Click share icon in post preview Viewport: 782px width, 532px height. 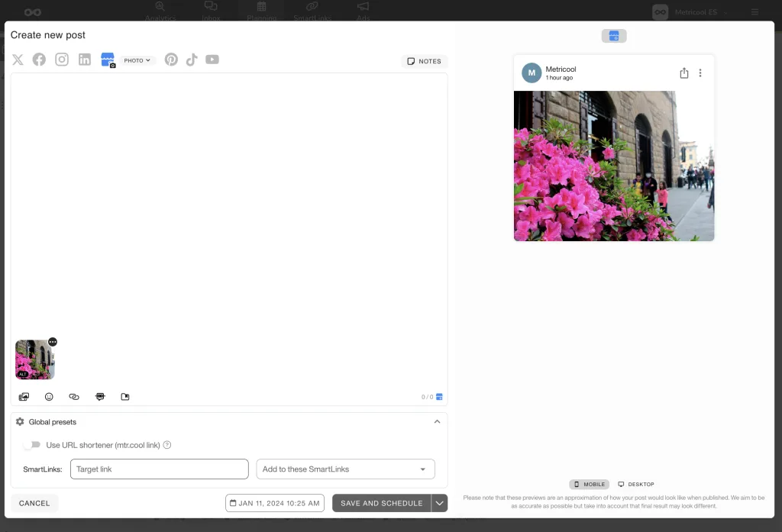point(684,73)
